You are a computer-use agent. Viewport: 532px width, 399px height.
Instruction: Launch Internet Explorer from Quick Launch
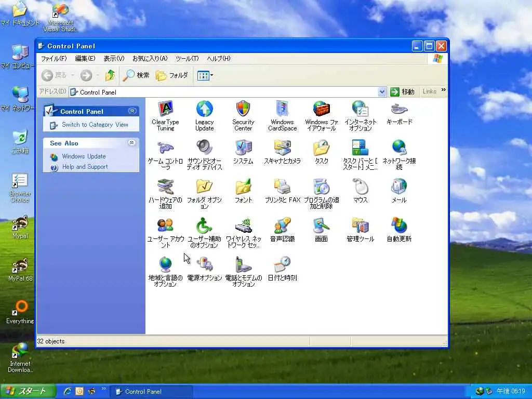(x=68, y=392)
